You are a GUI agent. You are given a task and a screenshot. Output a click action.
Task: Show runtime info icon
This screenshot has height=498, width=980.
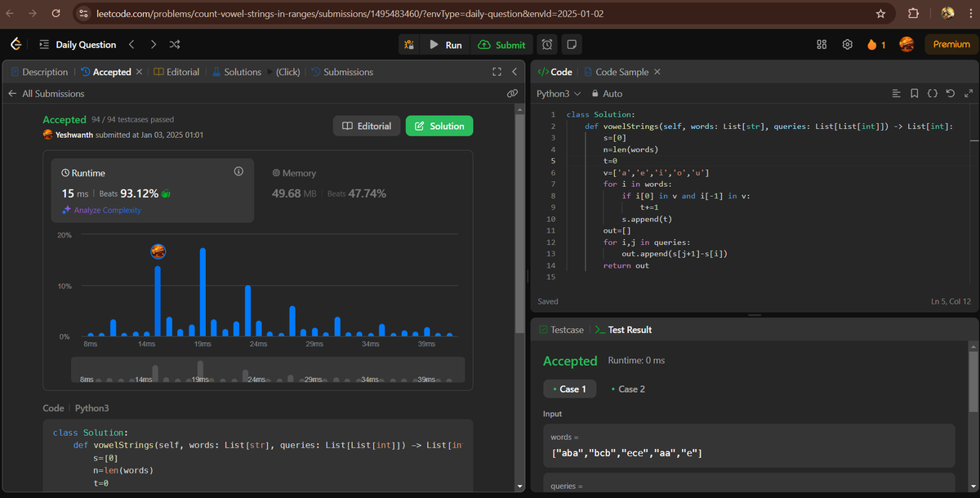coord(238,171)
